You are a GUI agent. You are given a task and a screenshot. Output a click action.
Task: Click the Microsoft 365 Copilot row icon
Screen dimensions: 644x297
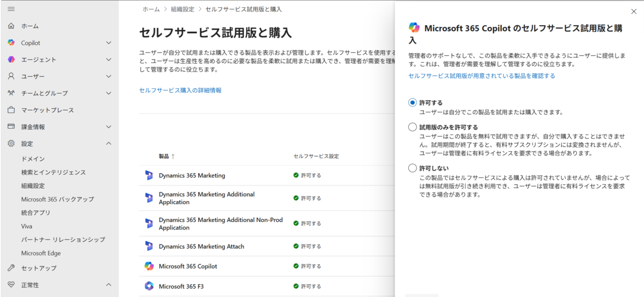coord(149,266)
